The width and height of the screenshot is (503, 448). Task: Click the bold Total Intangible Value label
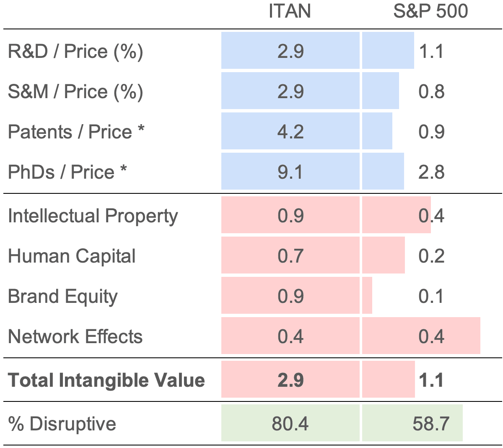pyautogui.click(x=106, y=380)
